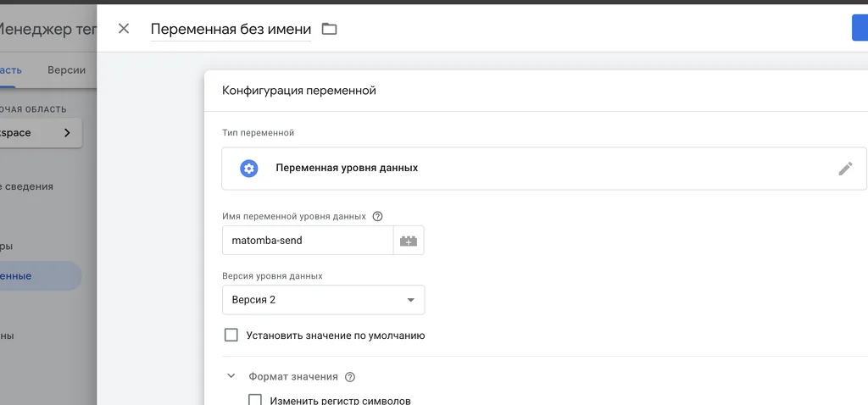Click the 'matomba-send' variable name field
Viewport: 868px width, 405px height.
308,240
